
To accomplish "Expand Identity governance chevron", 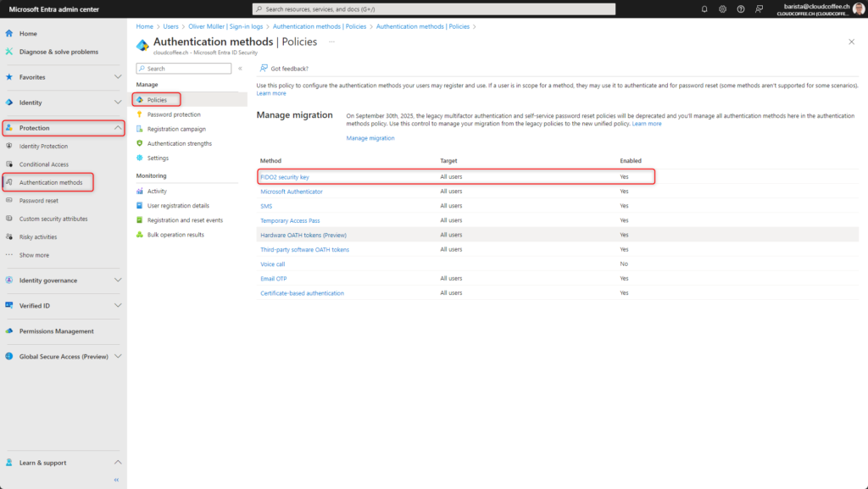I will 117,280.
